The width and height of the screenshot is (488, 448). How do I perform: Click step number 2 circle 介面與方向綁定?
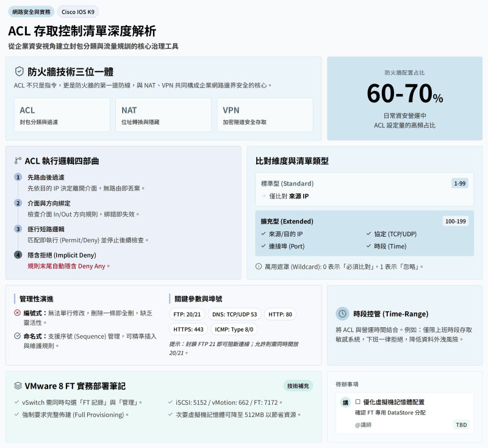coord(18,203)
